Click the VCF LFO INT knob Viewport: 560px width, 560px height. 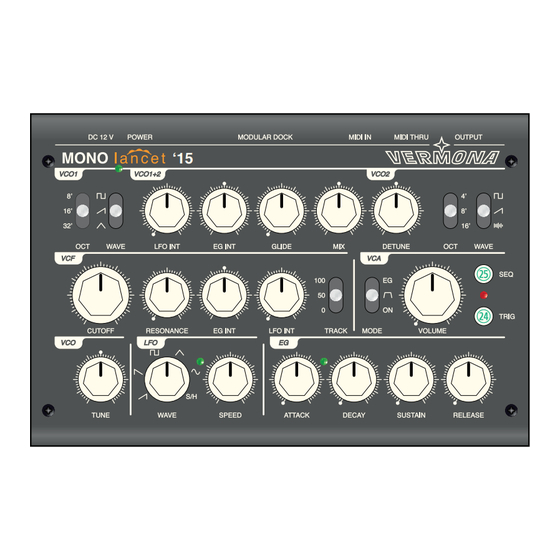tap(281, 295)
